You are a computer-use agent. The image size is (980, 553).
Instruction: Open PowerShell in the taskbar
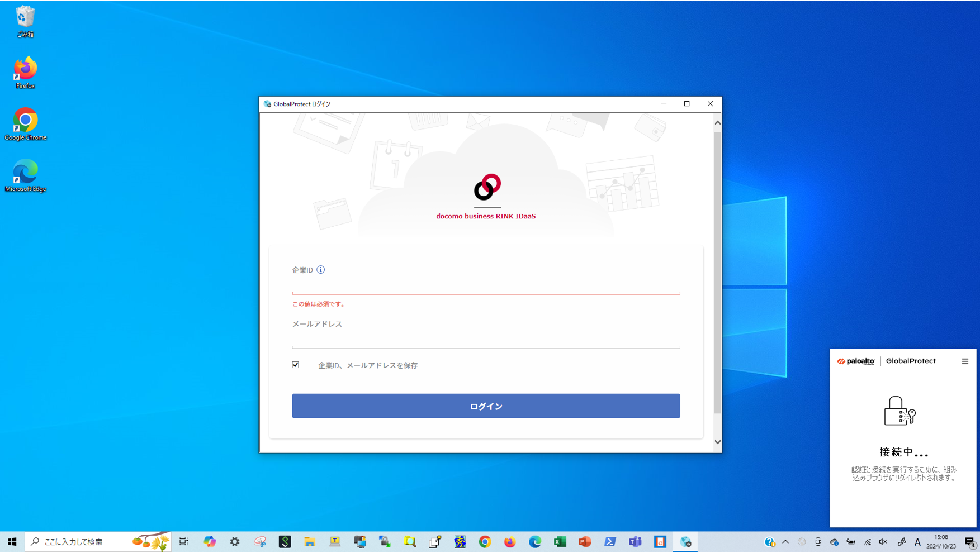(x=610, y=542)
